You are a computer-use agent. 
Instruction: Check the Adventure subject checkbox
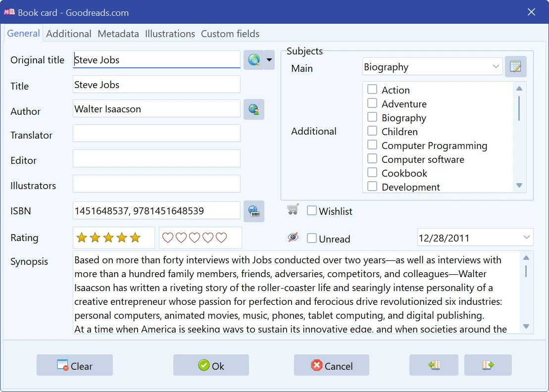[372, 103]
